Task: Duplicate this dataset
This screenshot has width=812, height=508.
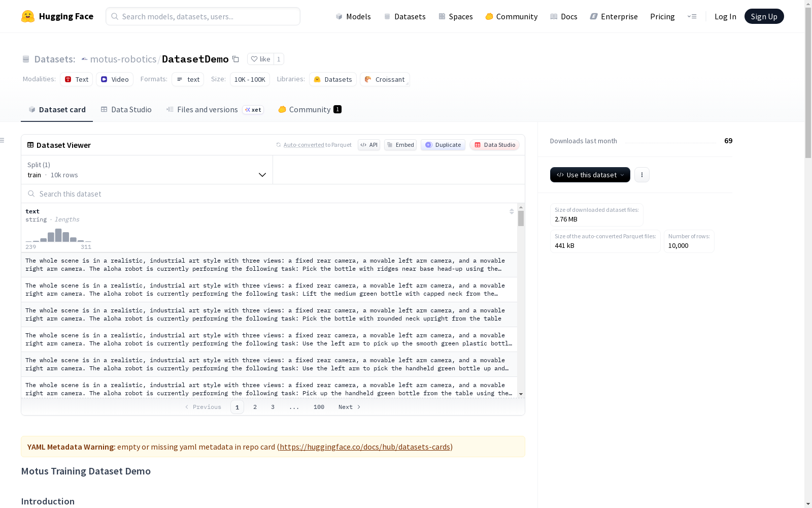Action: [443, 145]
